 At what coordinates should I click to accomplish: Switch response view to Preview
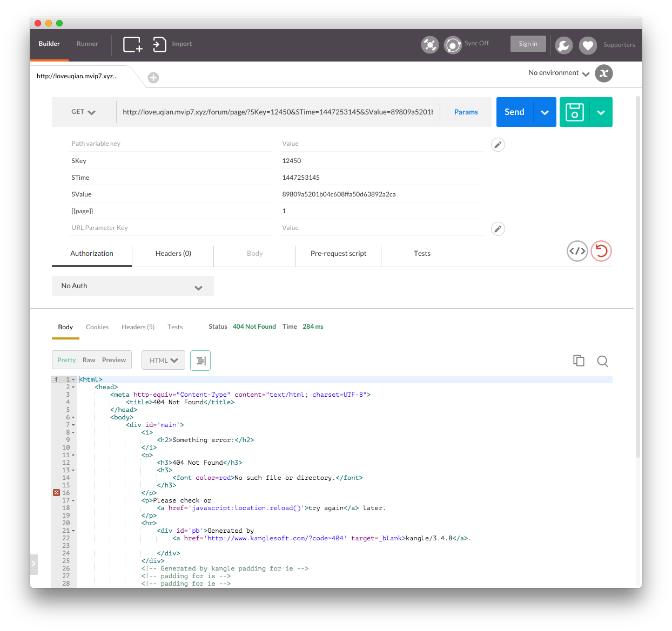(114, 361)
